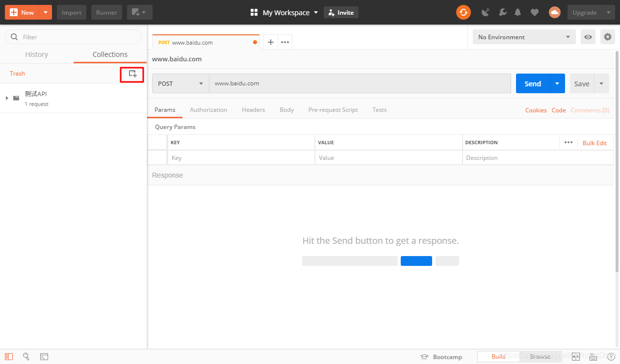Switch to Browse mode

[x=540, y=357]
